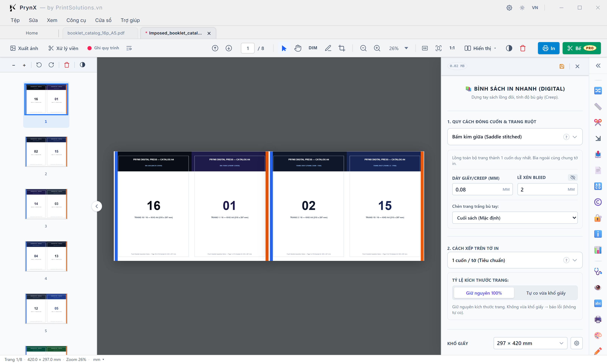This screenshot has width=607, height=364.
Task: Choose the DIM measurement tool
Action: click(x=313, y=48)
